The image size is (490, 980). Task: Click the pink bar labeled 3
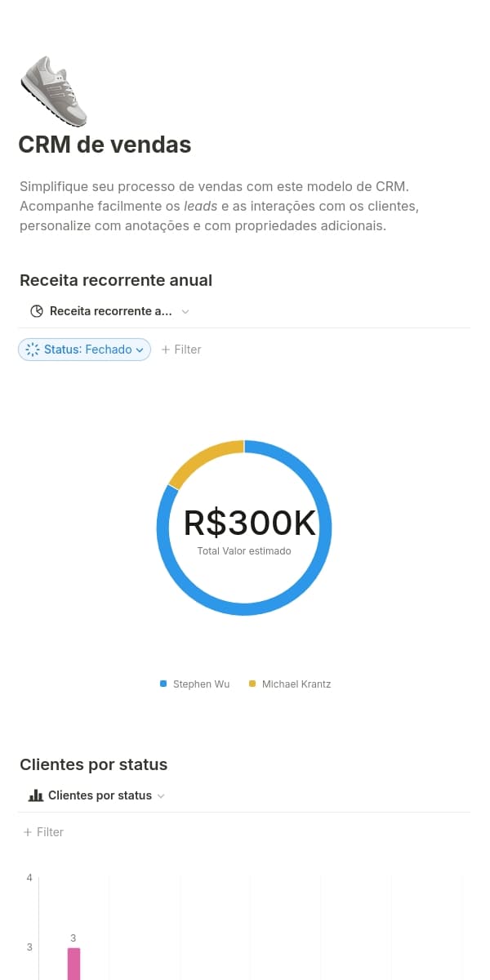[73, 964]
